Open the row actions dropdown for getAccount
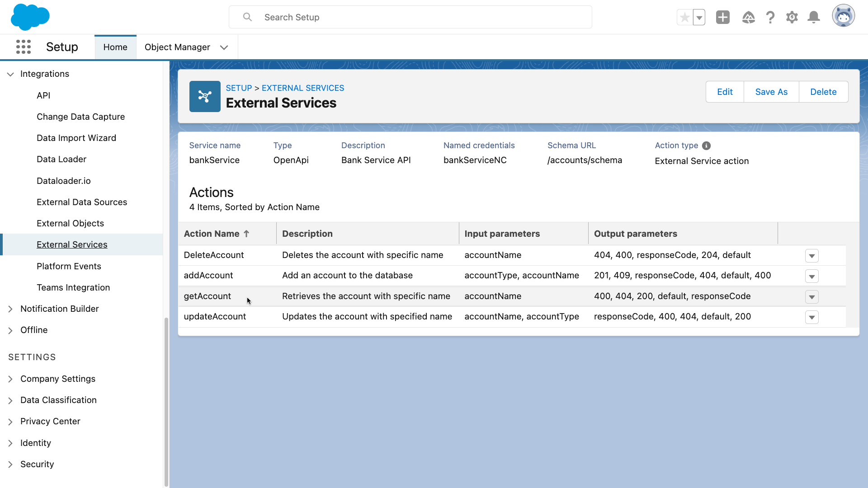Viewport: 868px width, 488px height. 811,297
